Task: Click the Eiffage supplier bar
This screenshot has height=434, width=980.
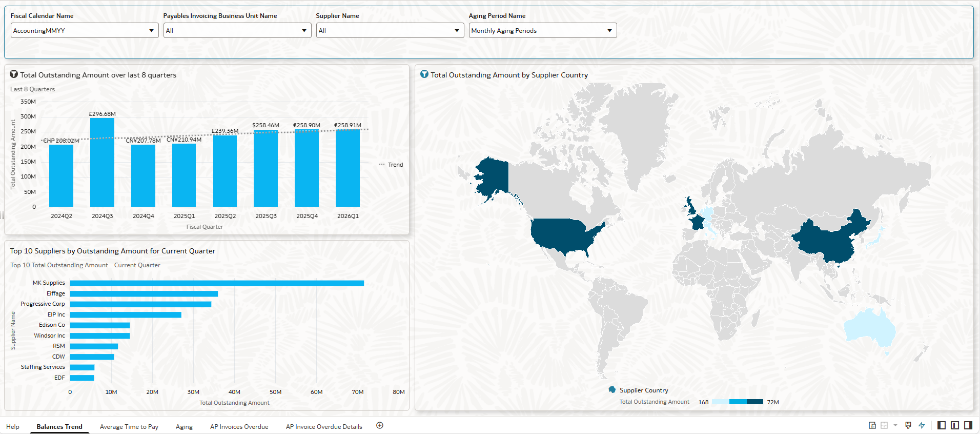Action: (x=144, y=294)
